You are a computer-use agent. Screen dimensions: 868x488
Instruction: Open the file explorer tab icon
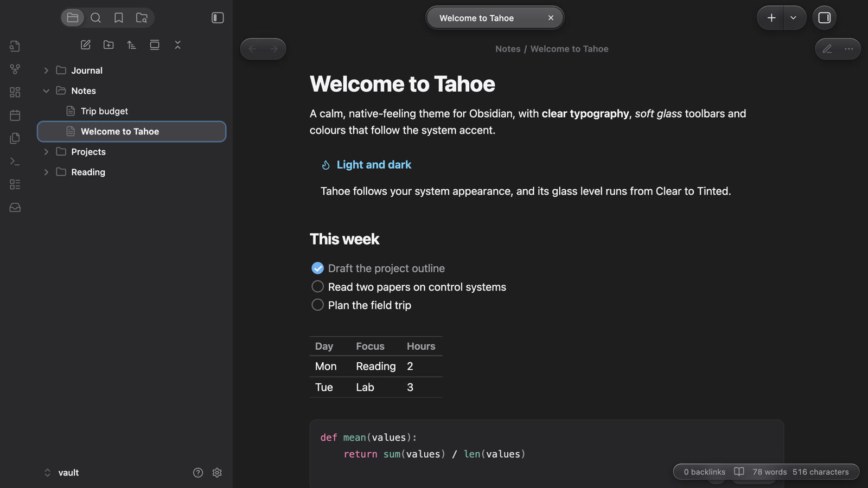click(73, 18)
